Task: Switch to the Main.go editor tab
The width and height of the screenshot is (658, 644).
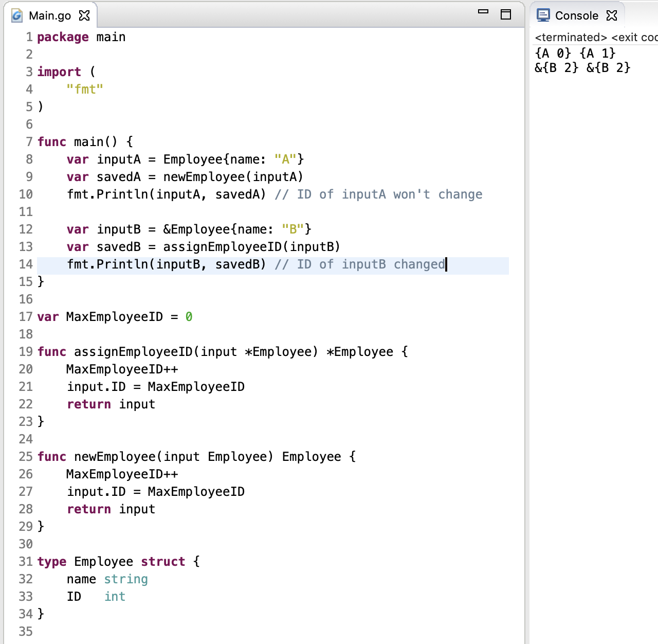Action: click(49, 15)
